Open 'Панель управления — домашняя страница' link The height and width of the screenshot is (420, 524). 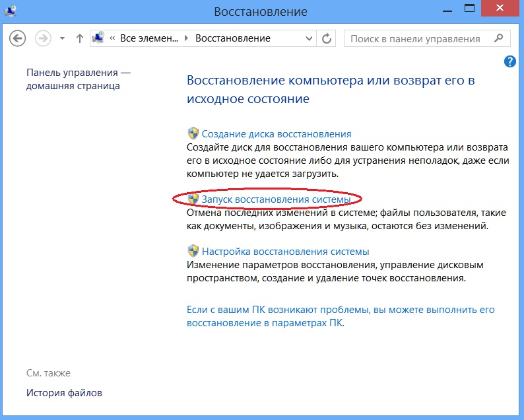78,79
